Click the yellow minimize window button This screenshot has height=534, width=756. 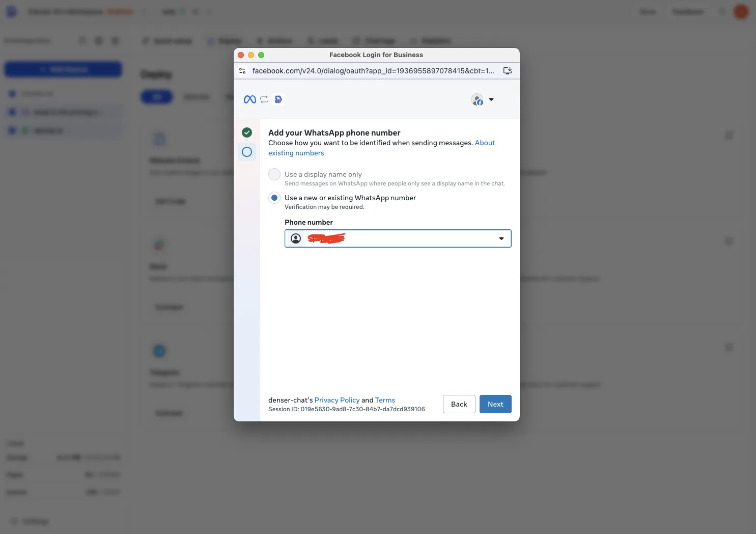click(x=251, y=55)
